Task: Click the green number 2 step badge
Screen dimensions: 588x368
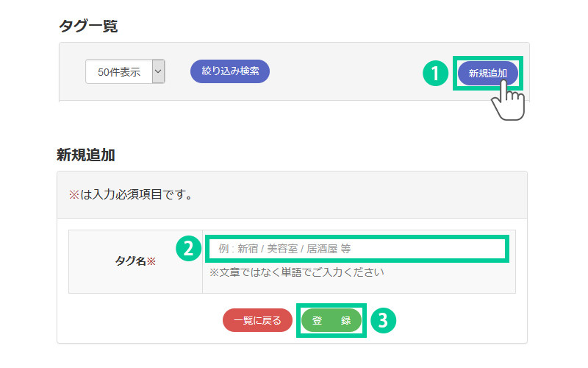Action: coord(188,249)
